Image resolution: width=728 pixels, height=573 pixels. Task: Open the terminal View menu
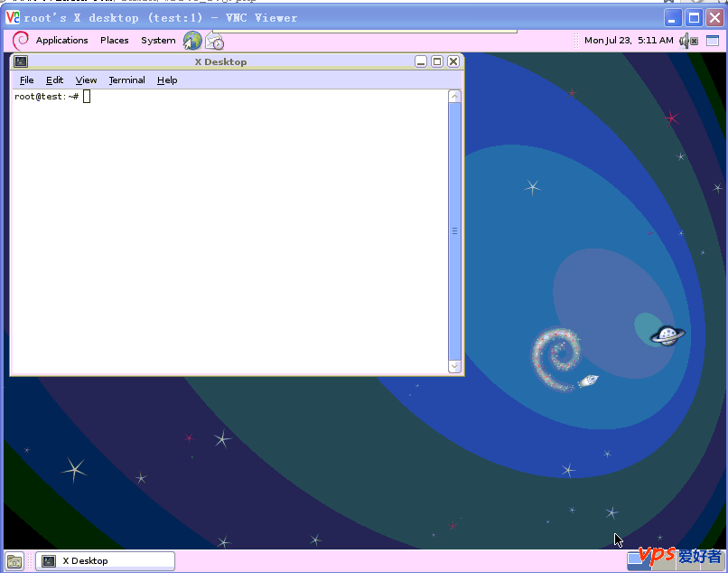coord(86,80)
